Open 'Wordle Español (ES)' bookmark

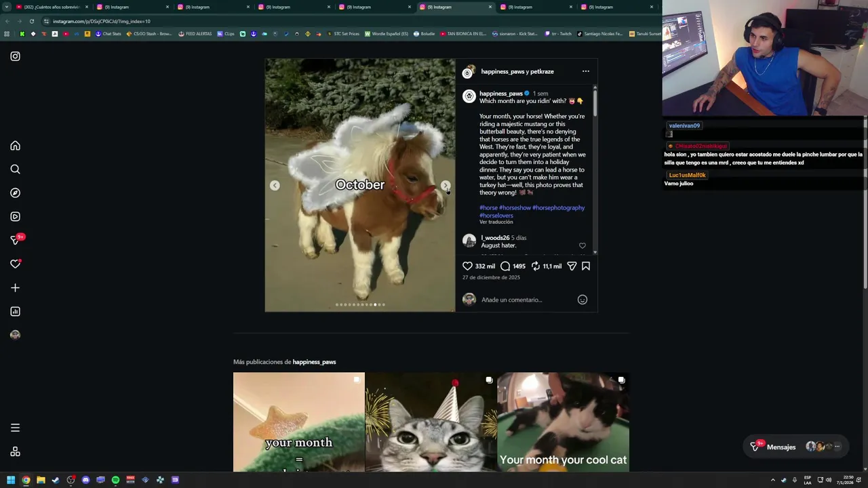coord(387,34)
